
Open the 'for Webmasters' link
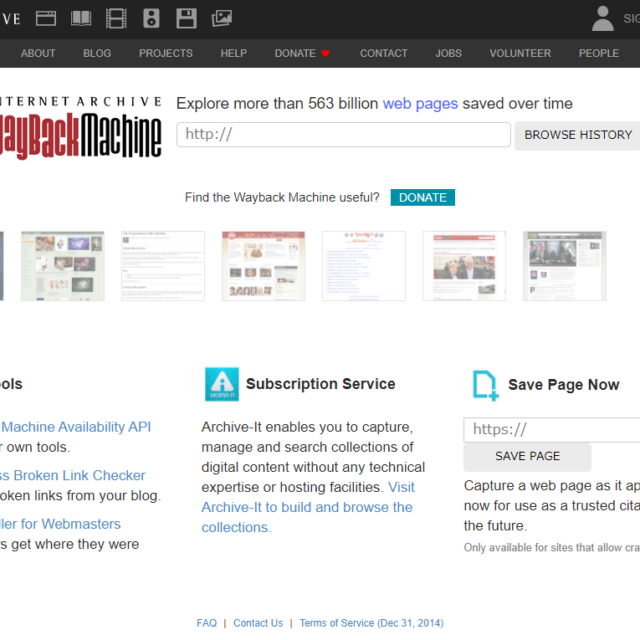(60, 524)
